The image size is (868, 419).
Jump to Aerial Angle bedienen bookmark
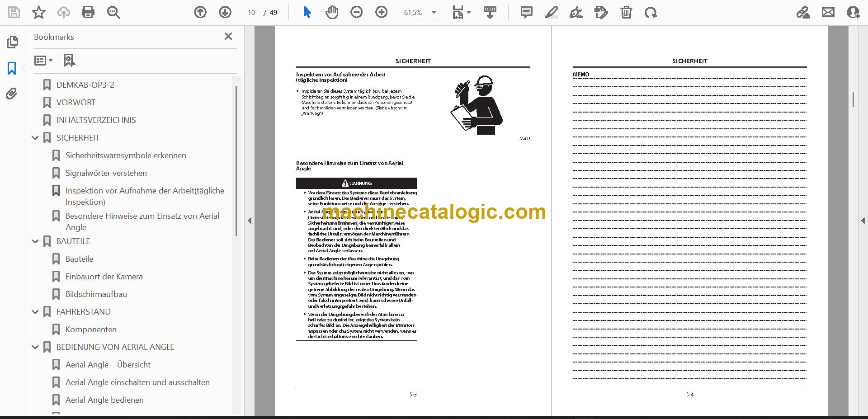[104, 400]
